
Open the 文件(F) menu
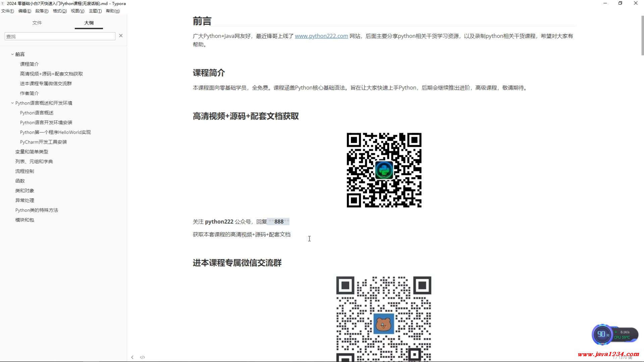[x=7, y=11]
